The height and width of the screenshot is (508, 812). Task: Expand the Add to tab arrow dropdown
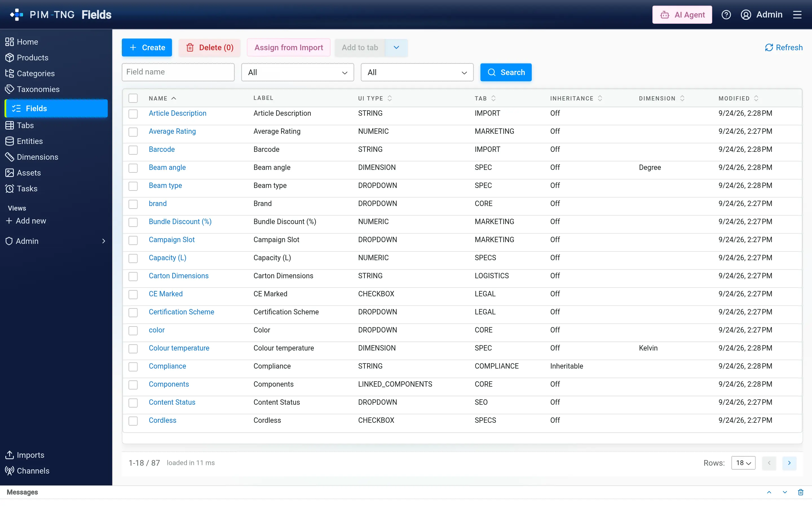coord(396,47)
